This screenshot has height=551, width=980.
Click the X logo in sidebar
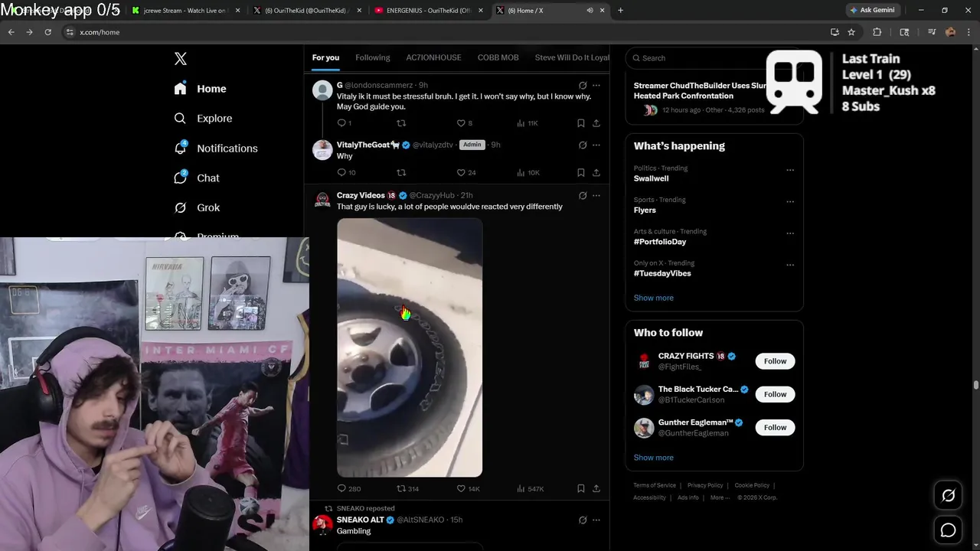(181, 59)
